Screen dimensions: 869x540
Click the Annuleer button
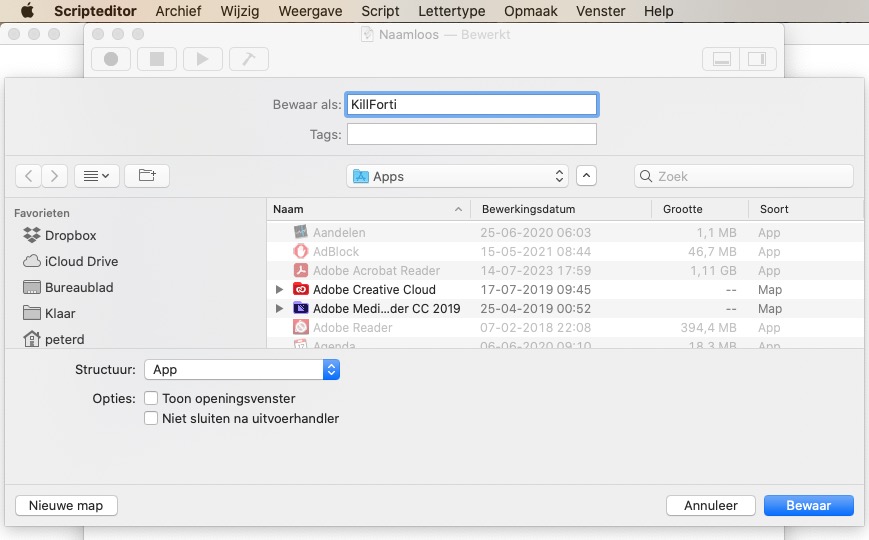point(710,506)
